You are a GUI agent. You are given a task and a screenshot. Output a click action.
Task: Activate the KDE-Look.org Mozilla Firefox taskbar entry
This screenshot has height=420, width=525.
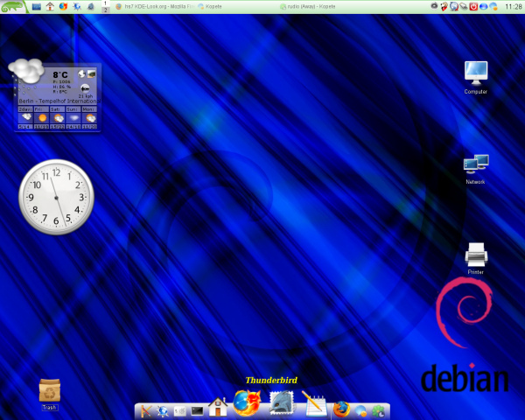154,6
